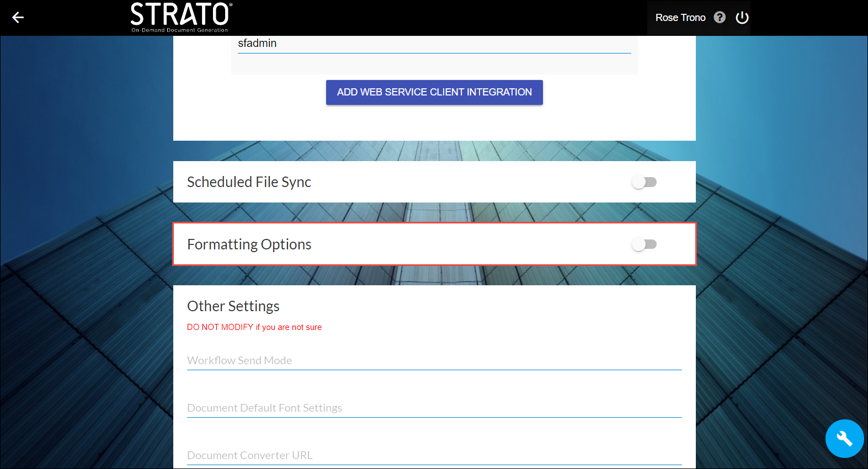Click the Rose Trono user name

[680, 18]
